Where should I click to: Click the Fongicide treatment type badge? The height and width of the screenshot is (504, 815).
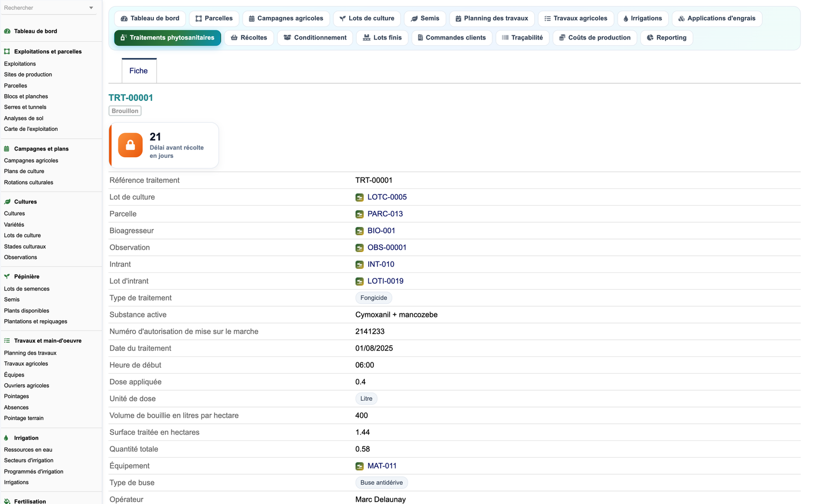pos(374,298)
